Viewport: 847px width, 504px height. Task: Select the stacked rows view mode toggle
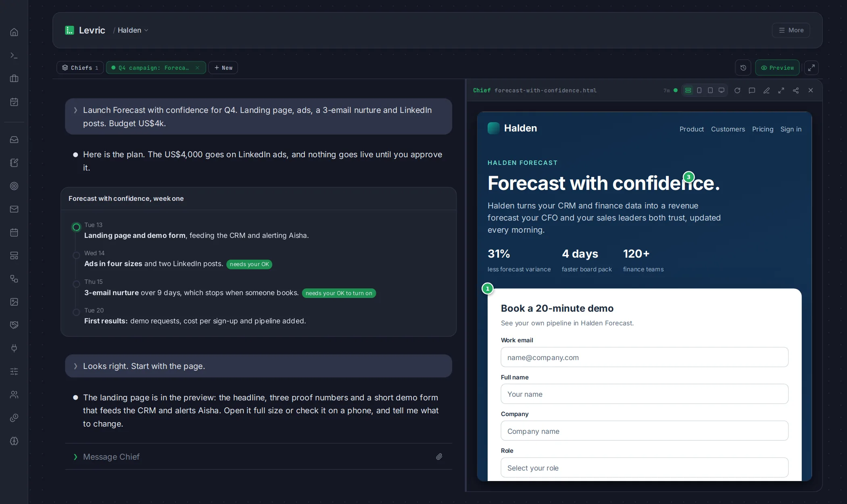point(688,90)
